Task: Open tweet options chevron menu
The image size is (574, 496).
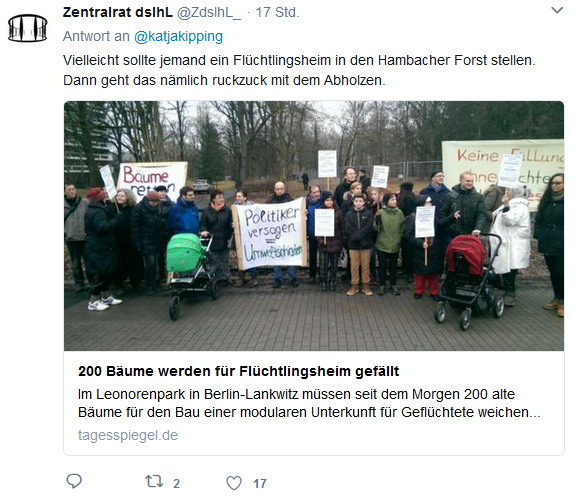Action: [557, 10]
